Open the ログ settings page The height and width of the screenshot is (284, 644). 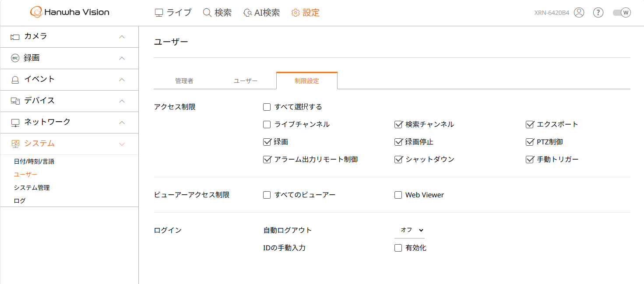[20, 201]
